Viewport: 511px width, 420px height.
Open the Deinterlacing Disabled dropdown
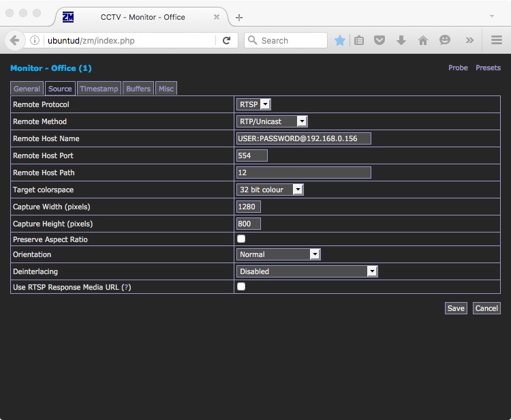click(x=307, y=271)
